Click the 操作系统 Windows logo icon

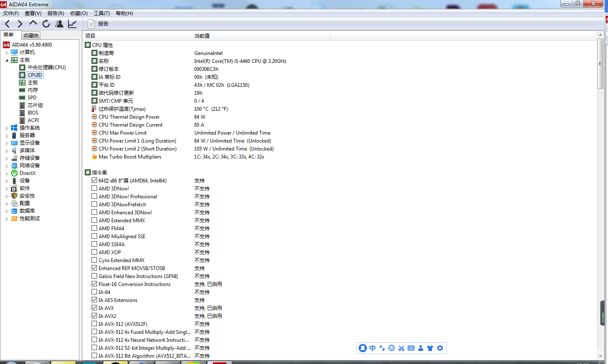14,128
